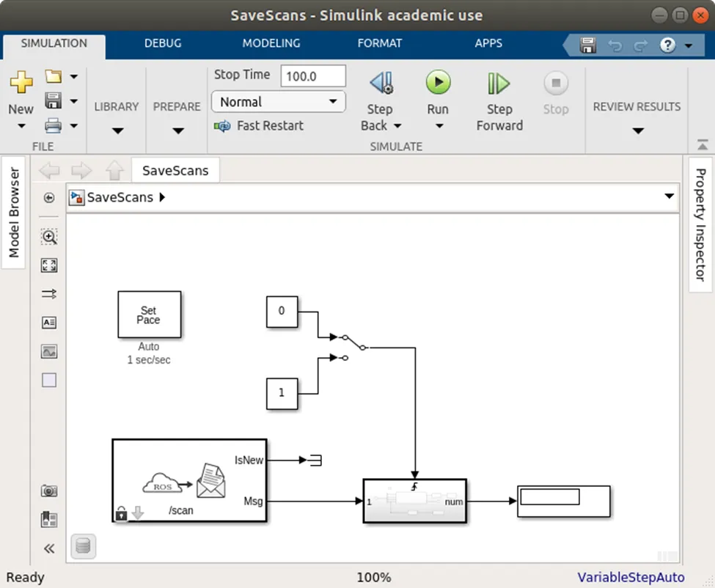Open viewmarks icon in palette

point(49,520)
